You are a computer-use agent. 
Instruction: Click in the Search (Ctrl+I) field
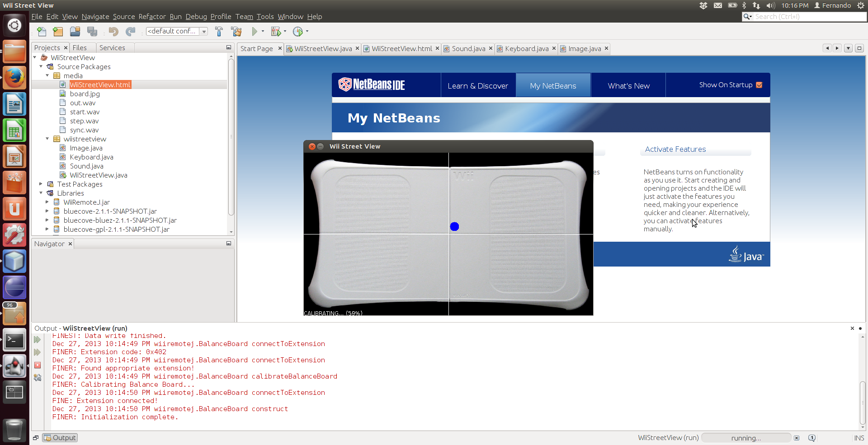coord(809,17)
